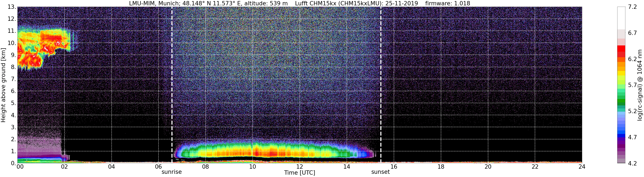Click the colorbar tick label "4.7"
The width and height of the screenshot is (644, 177).
[632, 137]
